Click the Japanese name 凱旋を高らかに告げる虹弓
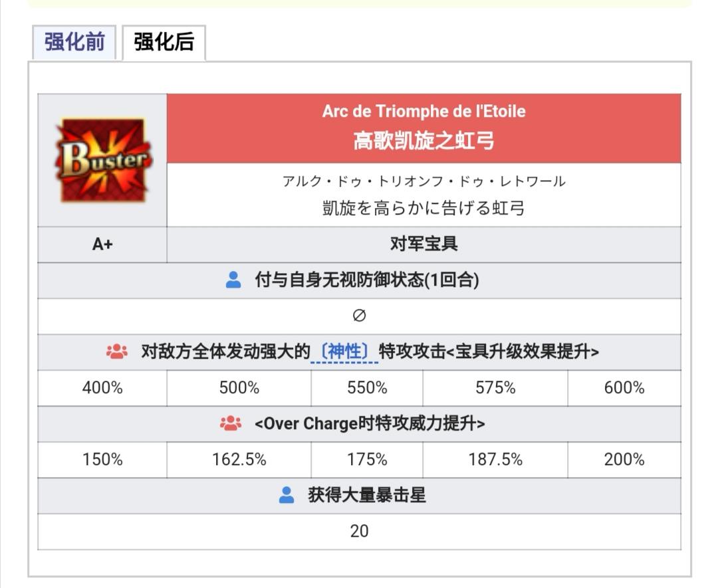 [423, 208]
